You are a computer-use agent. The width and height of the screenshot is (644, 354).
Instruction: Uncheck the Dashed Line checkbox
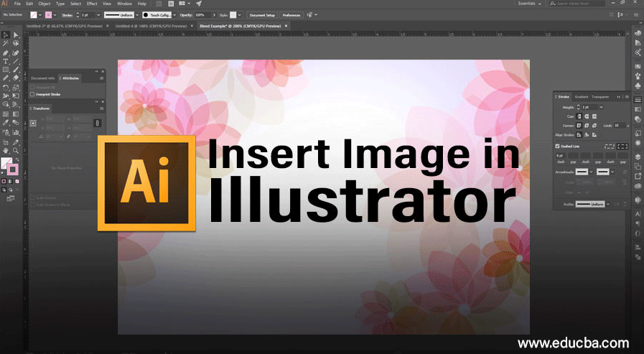(558, 146)
